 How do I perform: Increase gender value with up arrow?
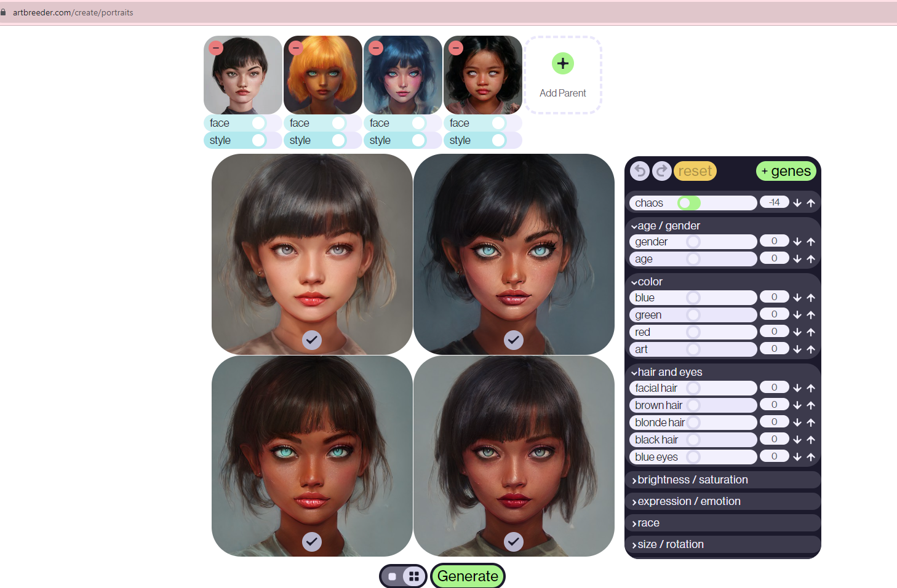(x=811, y=242)
